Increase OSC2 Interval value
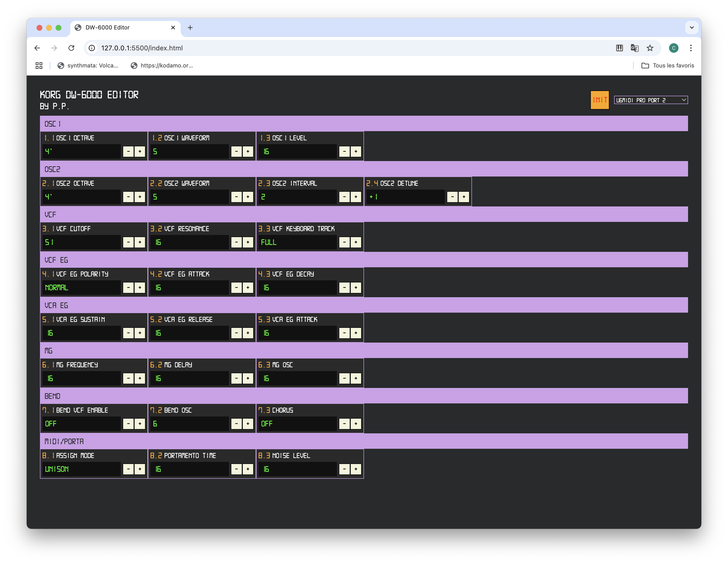This screenshot has height=564, width=728. click(356, 197)
